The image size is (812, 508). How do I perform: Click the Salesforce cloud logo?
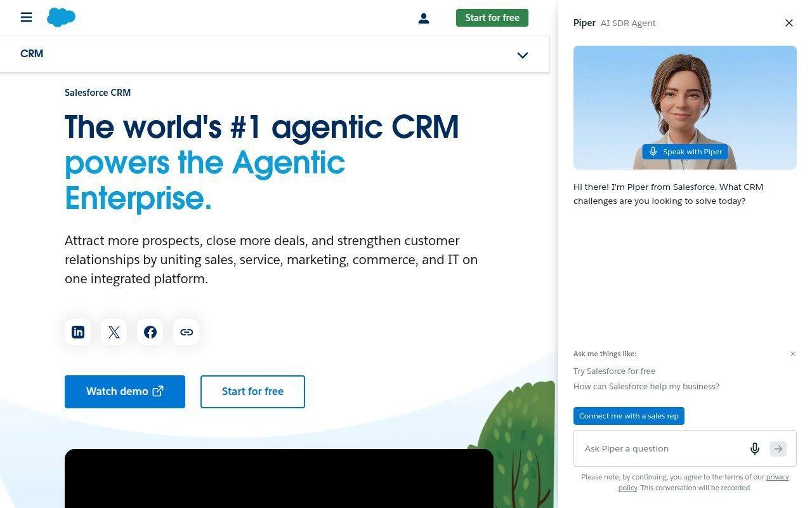click(x=61, y=17)
